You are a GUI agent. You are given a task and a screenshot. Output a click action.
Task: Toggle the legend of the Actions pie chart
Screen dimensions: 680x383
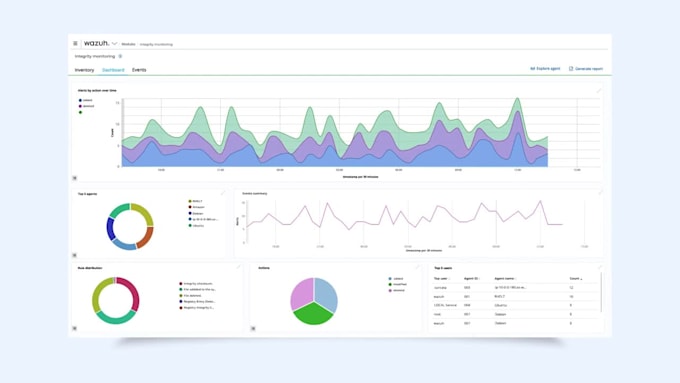[x=253, y=328]
